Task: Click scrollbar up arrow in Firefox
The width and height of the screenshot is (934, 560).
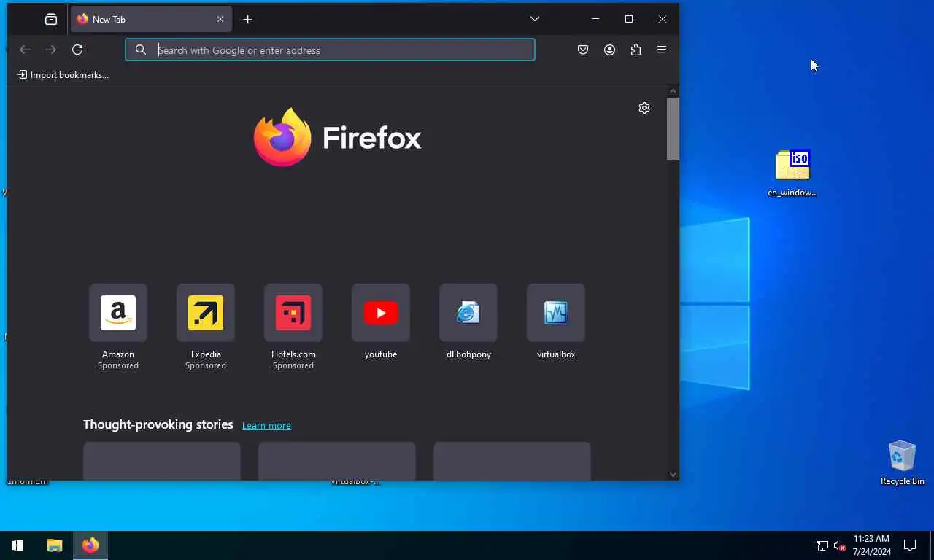Action: (x=673, y=91)
